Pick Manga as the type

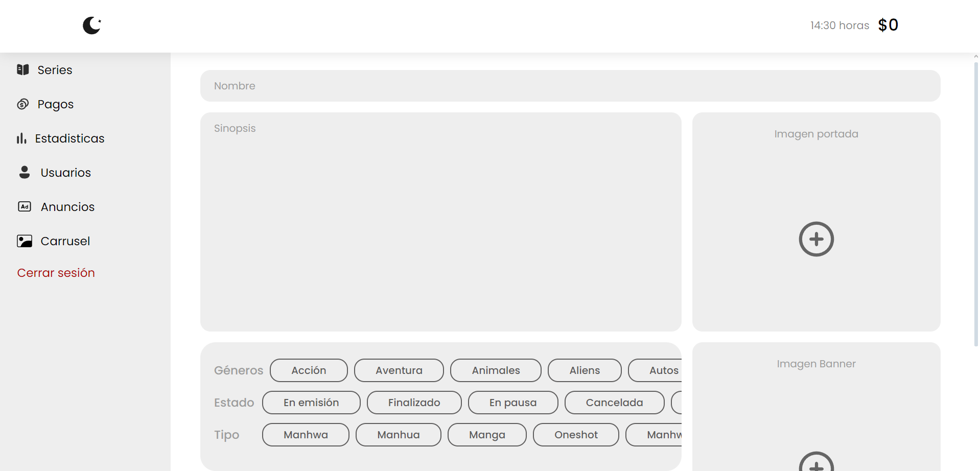click(x=487, y=435)
